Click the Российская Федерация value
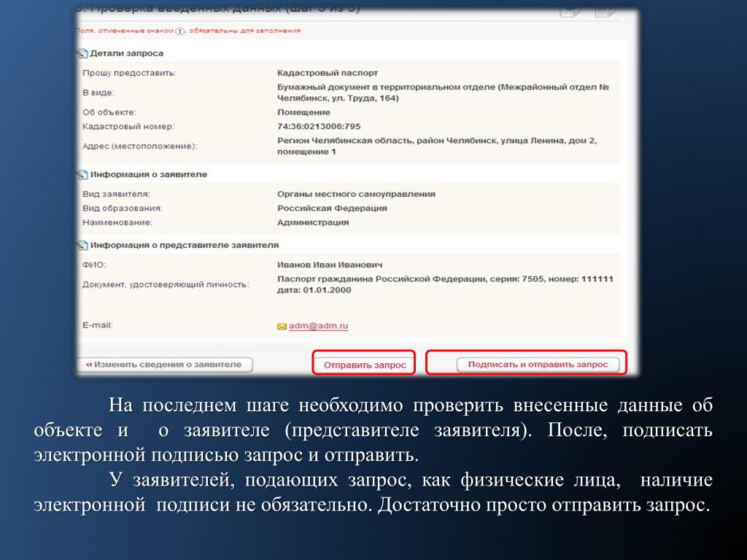 tap(332, 209)
